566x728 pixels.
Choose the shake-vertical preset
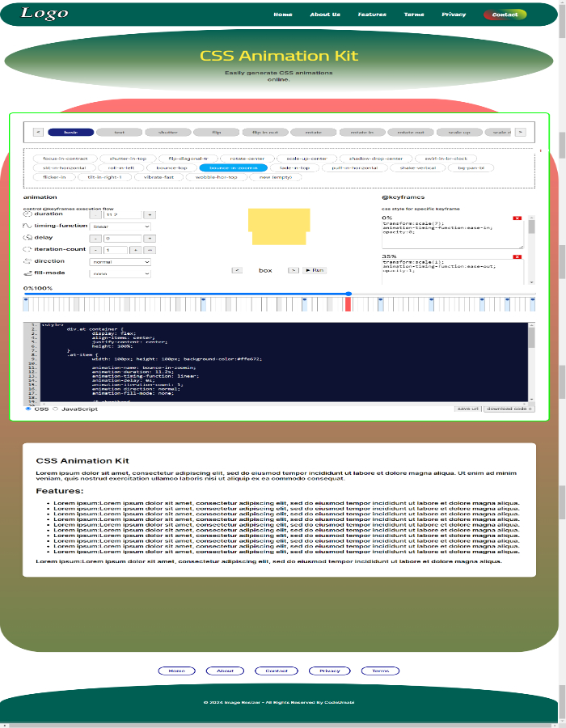(417, 167)
